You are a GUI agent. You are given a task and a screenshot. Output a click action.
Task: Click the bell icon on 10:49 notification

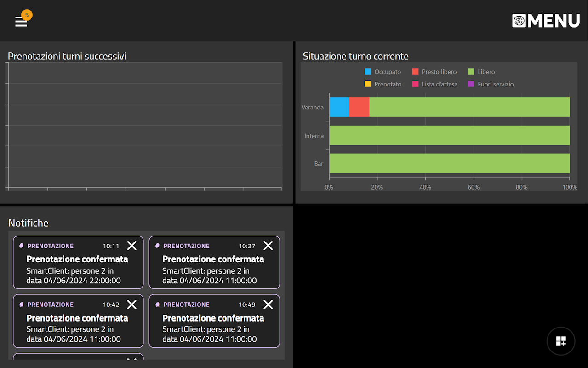pyautogui.click(x=157, y=305)
